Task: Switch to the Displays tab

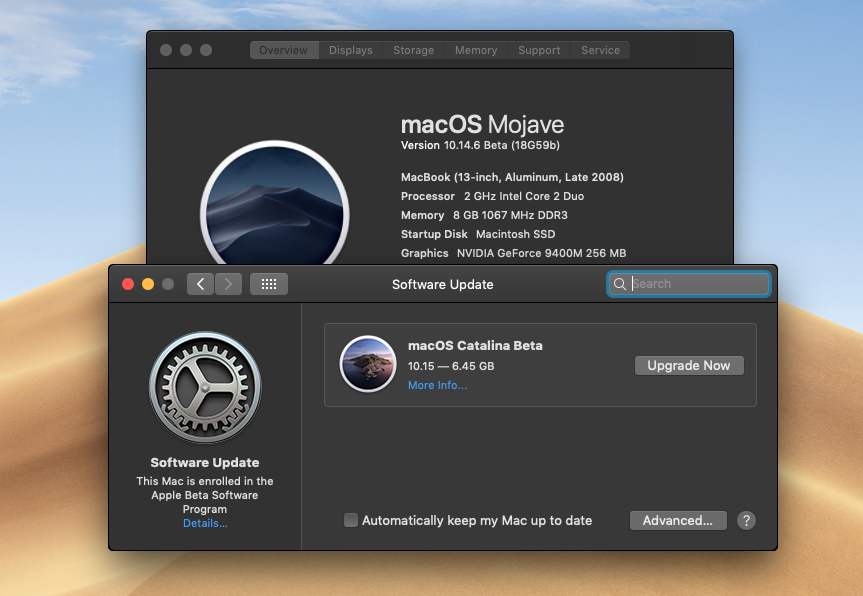Action: tap(351, 50)
